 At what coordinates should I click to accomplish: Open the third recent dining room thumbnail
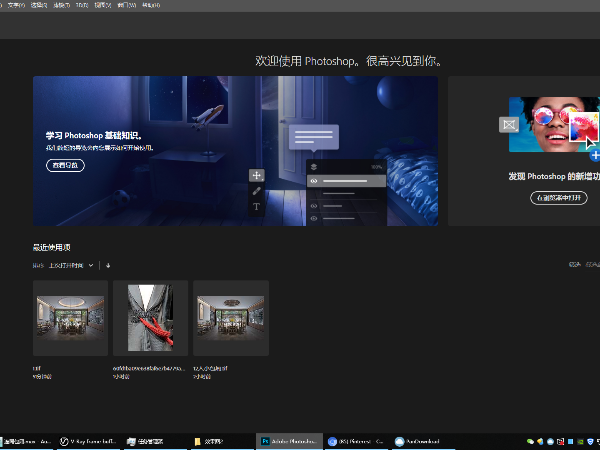230,318
